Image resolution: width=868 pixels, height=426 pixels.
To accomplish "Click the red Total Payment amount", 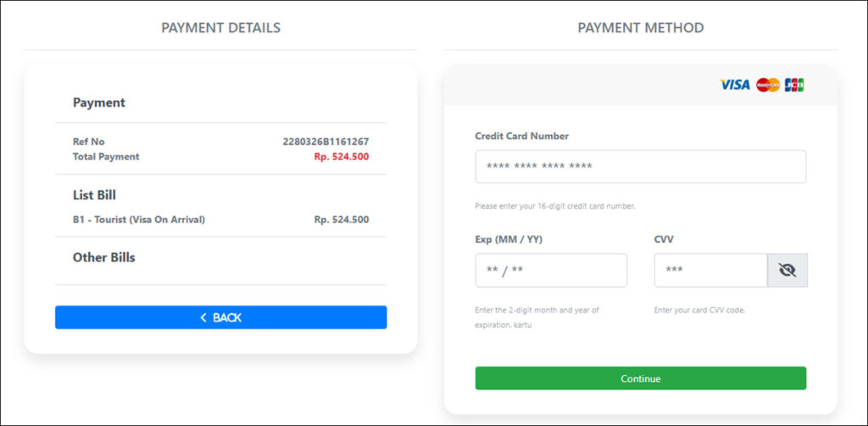I will pyautogui.click(x=342, y=157).
